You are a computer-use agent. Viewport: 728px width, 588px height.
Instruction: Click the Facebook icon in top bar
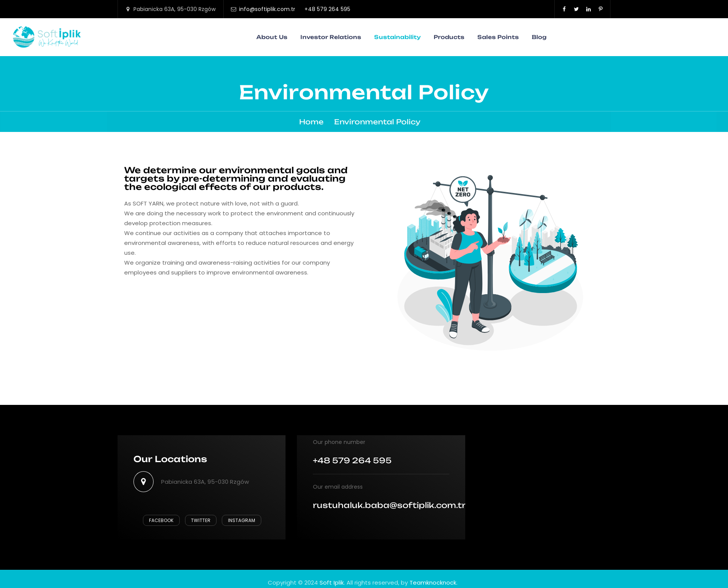pyautogui.click(x=564, y=9)
